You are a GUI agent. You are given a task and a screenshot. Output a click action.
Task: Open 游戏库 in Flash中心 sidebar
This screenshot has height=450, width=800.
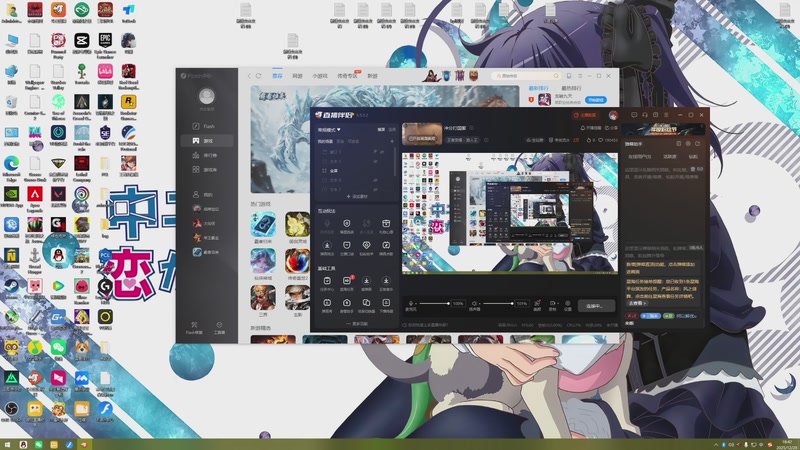click(205, 169)
